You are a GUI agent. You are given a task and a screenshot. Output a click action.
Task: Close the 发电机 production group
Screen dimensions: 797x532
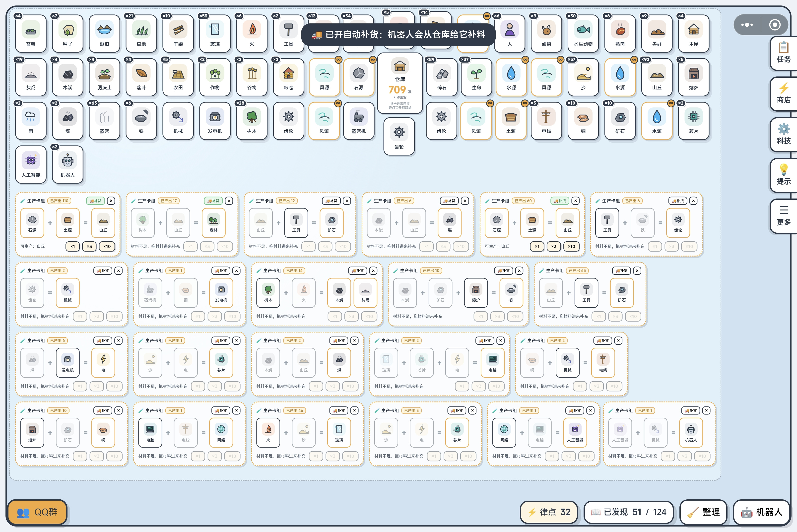[237, 271]
